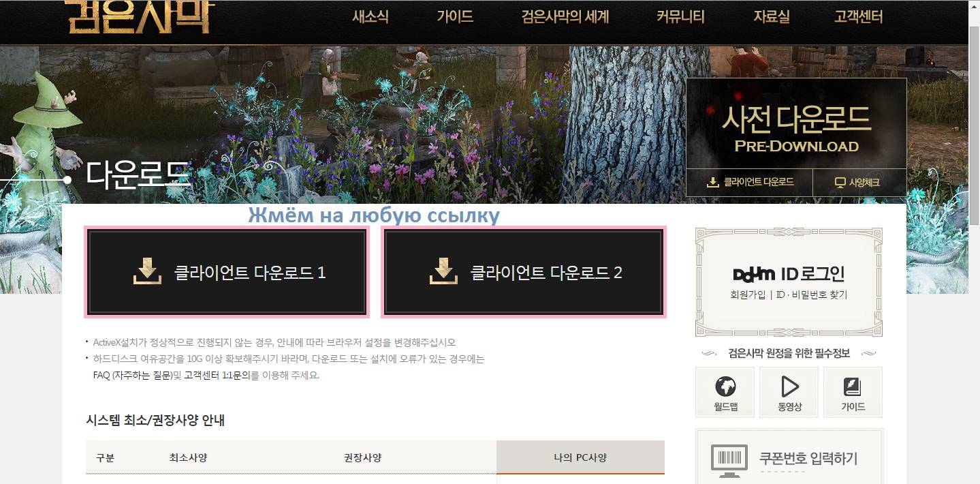
Task: Open the 커뮤니티 menu
Action: click(681, 17)
